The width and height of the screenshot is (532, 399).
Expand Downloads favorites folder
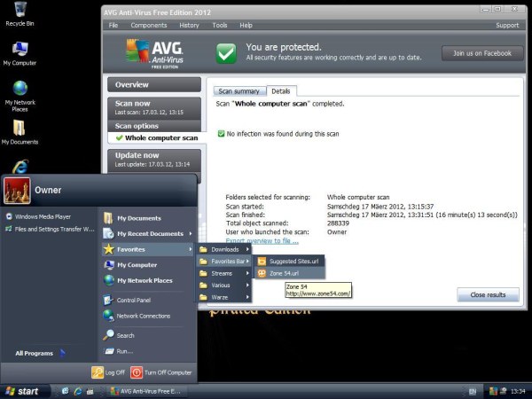[x=224, y=249]
